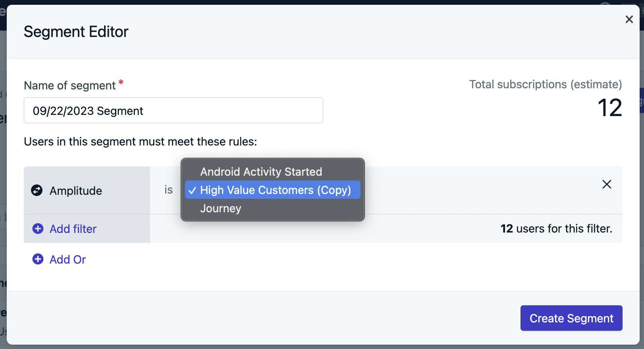Click the 12 users for this filter text
The image size is (644, 349).
tap(556, 229)
